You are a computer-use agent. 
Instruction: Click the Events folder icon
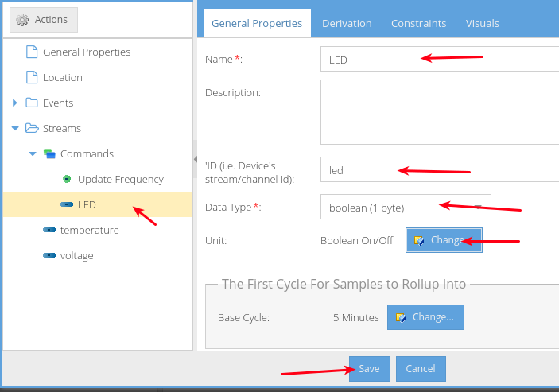click(32, 103)
